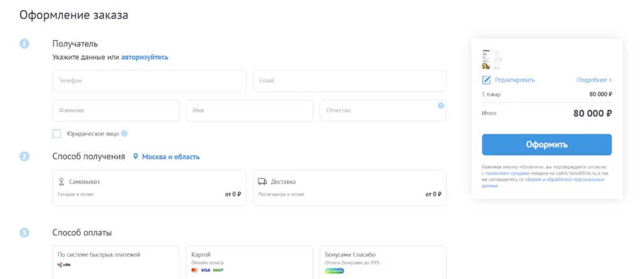Click the green Спасибо bonus badge
The image size is (644, 279).
(335, 271)
